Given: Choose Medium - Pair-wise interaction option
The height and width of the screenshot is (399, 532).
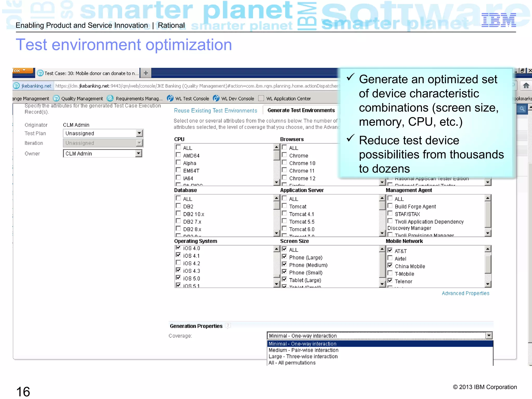Looking at the screenshot, I should click(380, 350).
